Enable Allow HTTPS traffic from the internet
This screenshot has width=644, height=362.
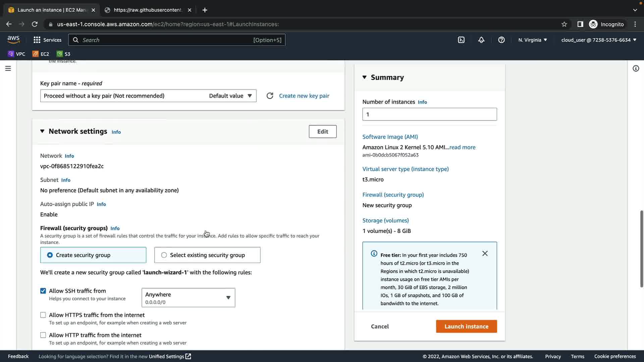[x=43, y=315]
